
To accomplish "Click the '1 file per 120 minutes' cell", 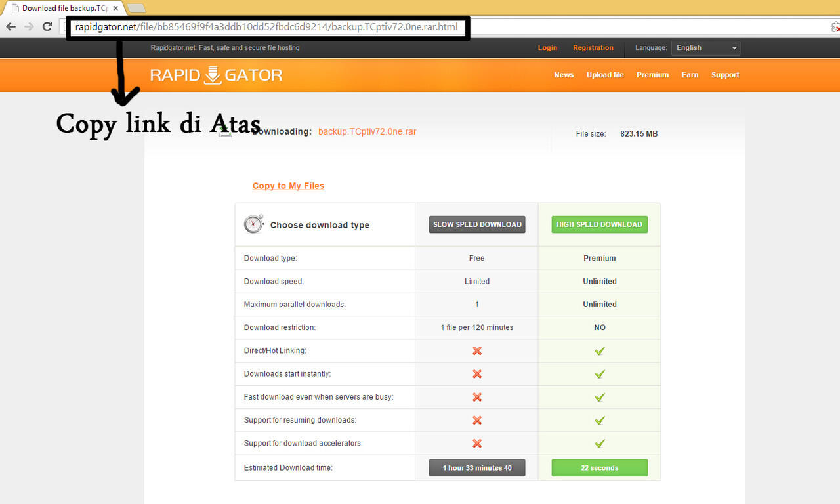I will click(x=477, y=327).
